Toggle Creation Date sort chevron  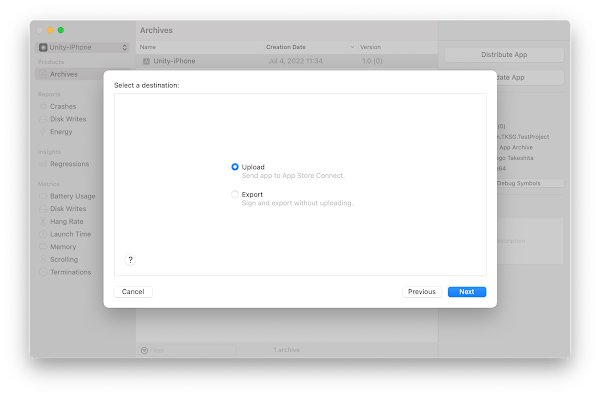(352, 47)
